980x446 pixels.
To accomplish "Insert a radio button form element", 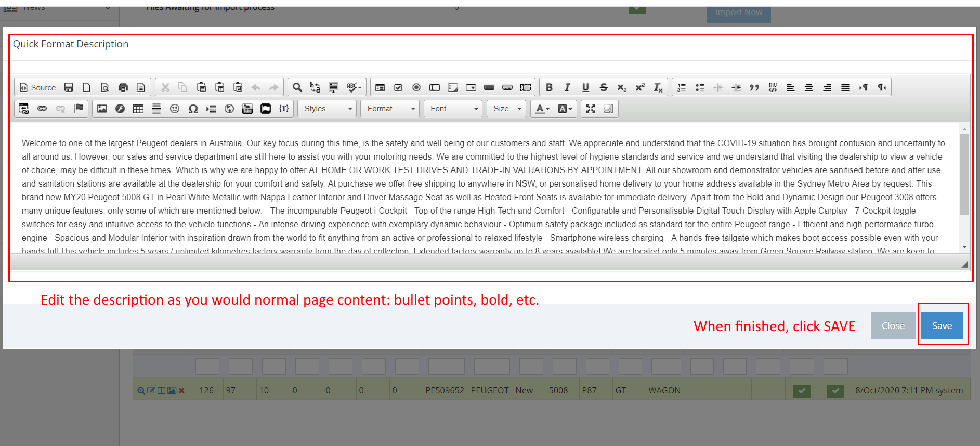I will [x=416, y=87].
